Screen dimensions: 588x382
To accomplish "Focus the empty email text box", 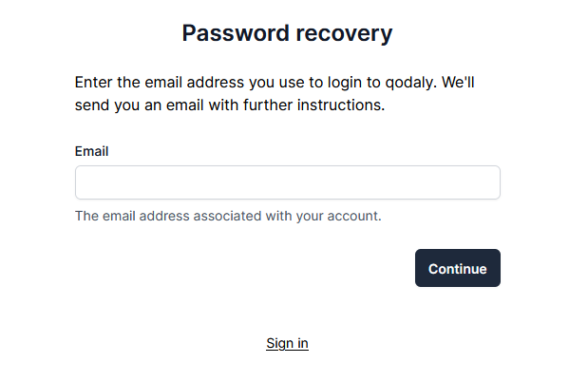I will click(287, 182).
